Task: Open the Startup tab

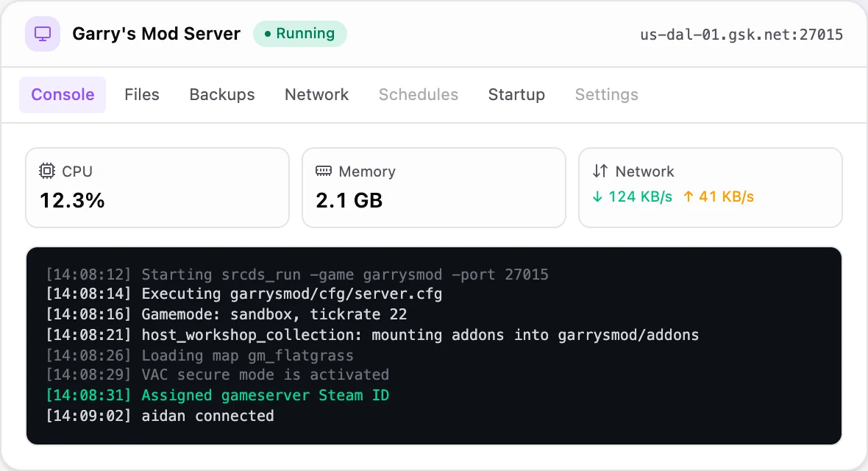Action: 516,95
